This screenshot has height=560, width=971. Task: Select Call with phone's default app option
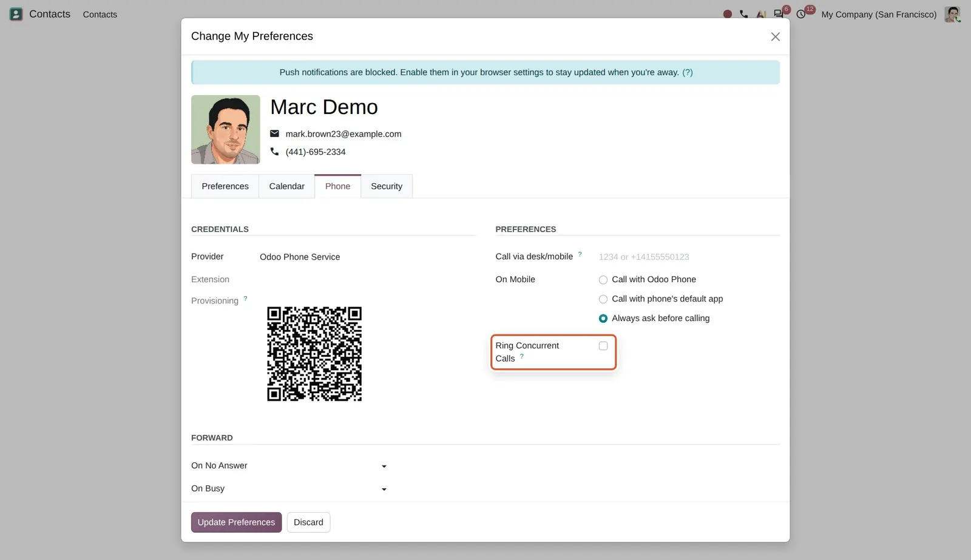tap(603, 299)
